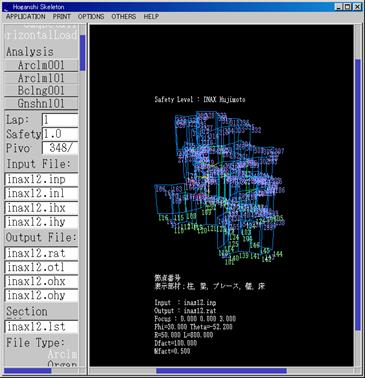The height and width of the screenshot is (378, 365).
Task: Run the Arclm101 analysis
Action: coord(41,78)
